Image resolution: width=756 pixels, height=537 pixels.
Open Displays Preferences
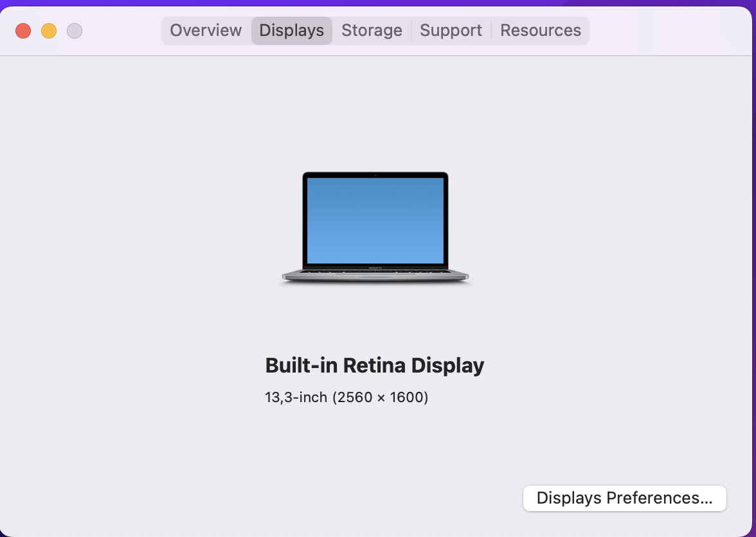click(x=624, y=498)
